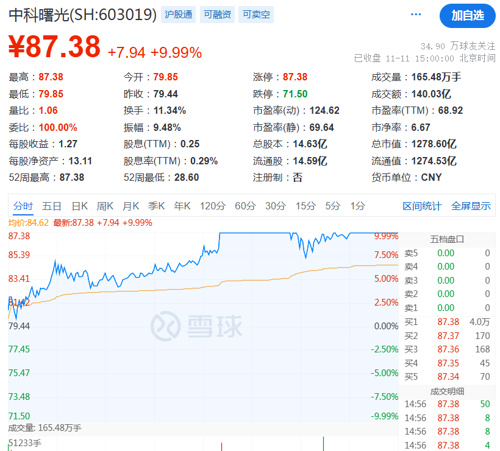The image size is (500, 451).
Task: Click the 买5 order row at 87.34
Action: click(447, 377)
